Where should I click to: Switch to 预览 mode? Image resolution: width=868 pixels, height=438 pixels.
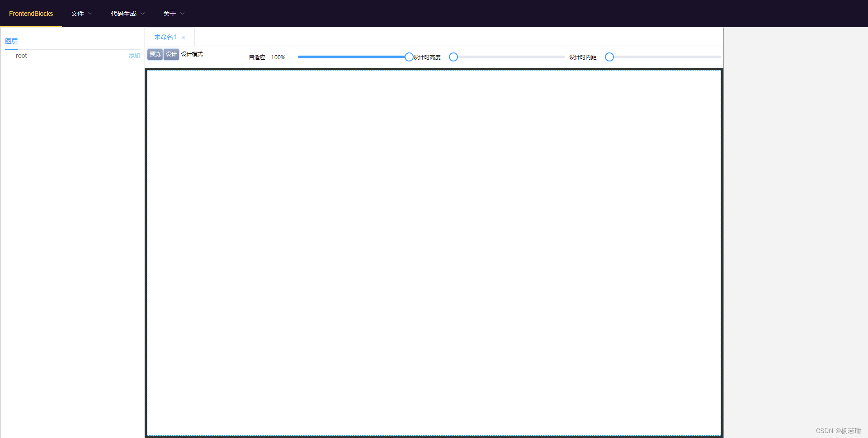155,54
